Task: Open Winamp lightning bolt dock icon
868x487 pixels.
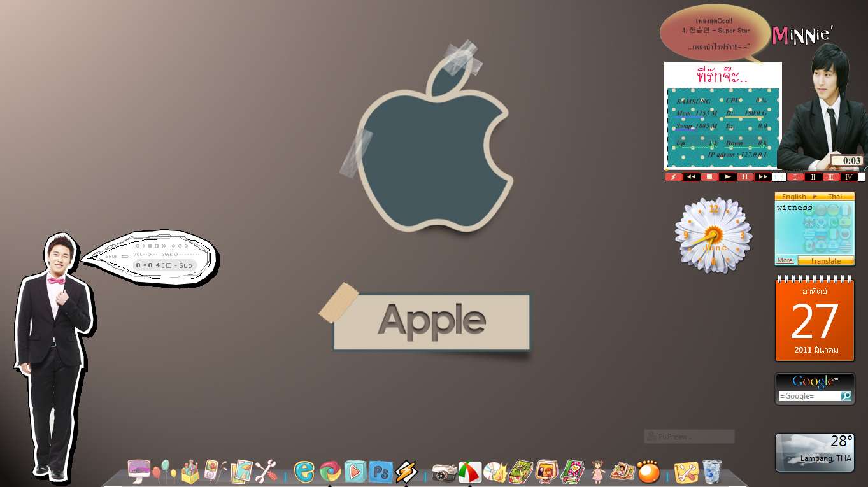Action: click(x=406, y=472)
